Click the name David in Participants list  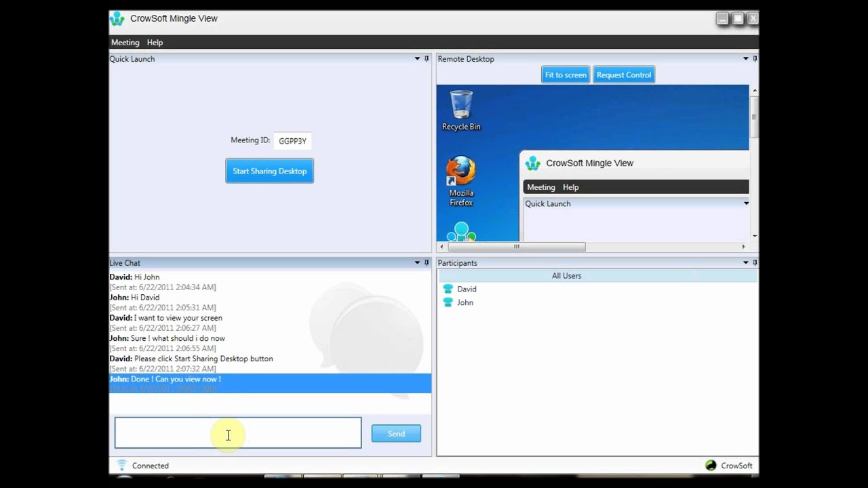467,289
